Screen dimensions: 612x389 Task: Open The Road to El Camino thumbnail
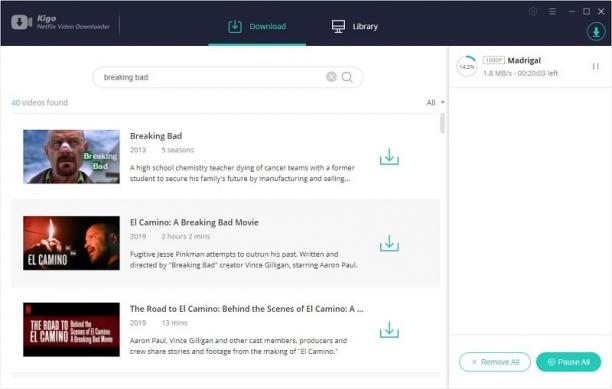(x=71, y=330)
